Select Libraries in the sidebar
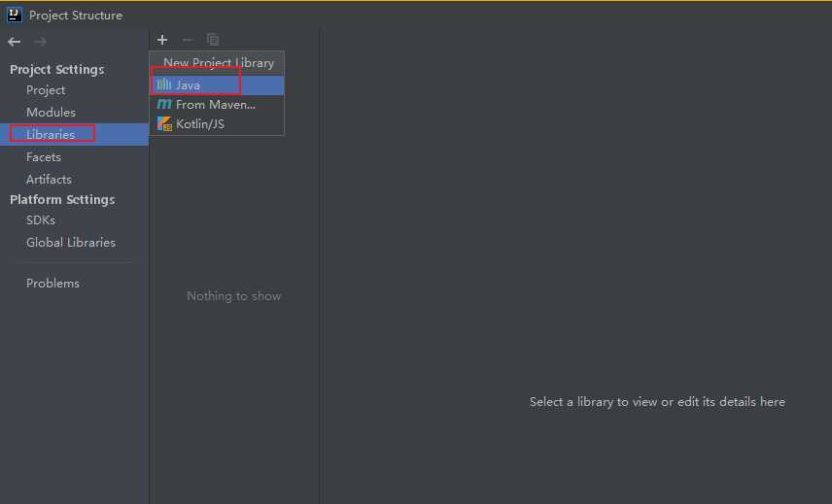832x504 pixels. coord(74,134)
